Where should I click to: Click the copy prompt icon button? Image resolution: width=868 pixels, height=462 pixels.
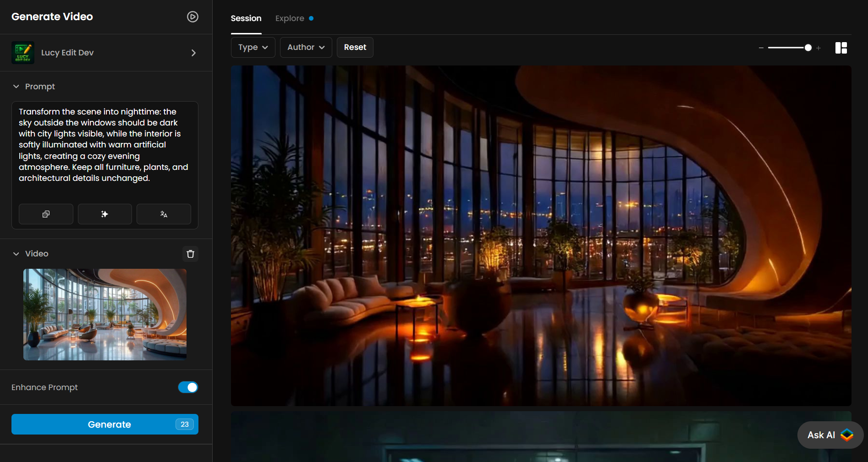point(46,214)
